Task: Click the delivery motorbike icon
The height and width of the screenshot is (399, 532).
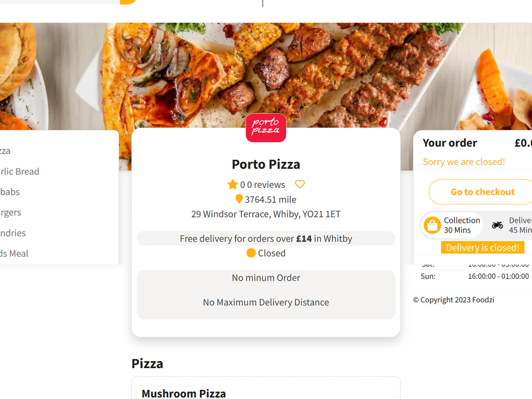Action: click(497, 225)
